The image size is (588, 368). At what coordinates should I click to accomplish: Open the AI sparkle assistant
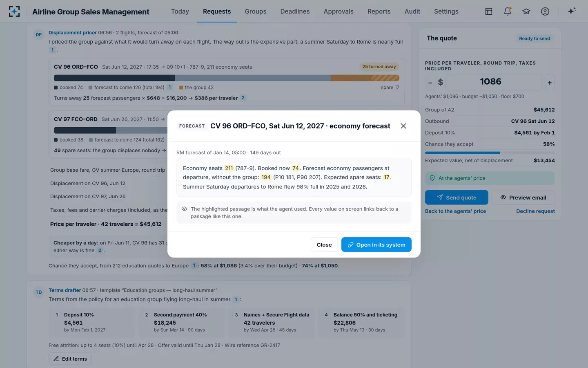point(572,11)
